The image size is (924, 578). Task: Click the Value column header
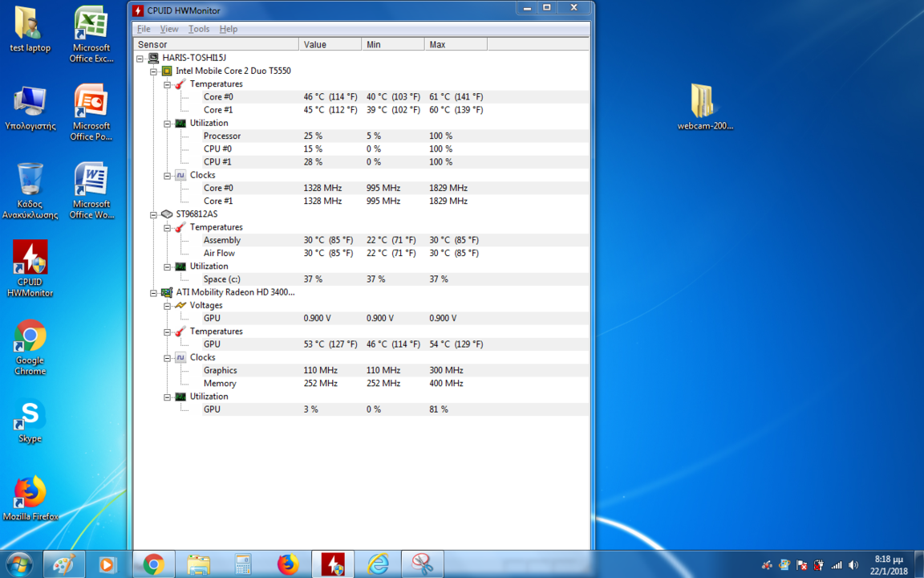tap(330, 44)
